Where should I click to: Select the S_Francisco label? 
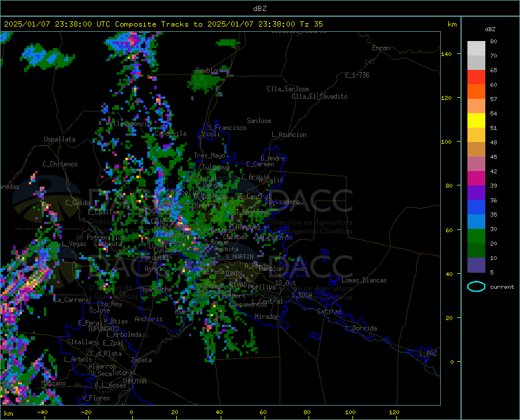[227, 128]
